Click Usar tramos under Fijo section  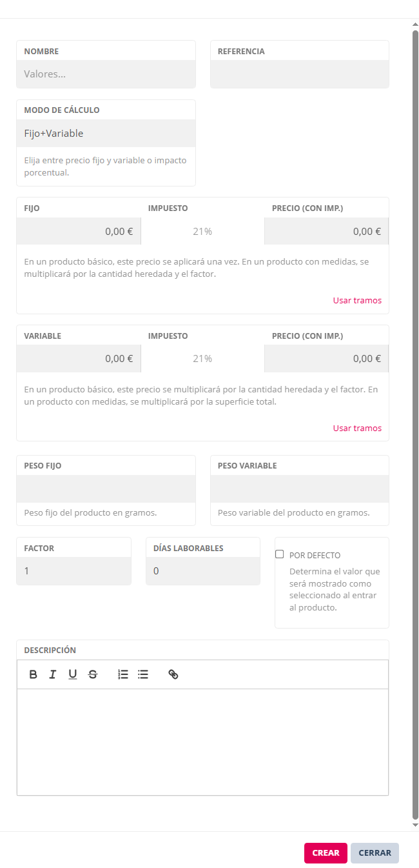click(x=357, y=300)
